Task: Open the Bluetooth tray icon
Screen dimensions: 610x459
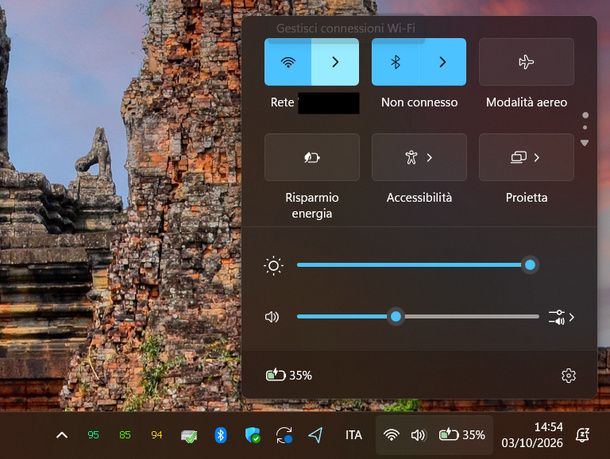Action: point(221,435)
